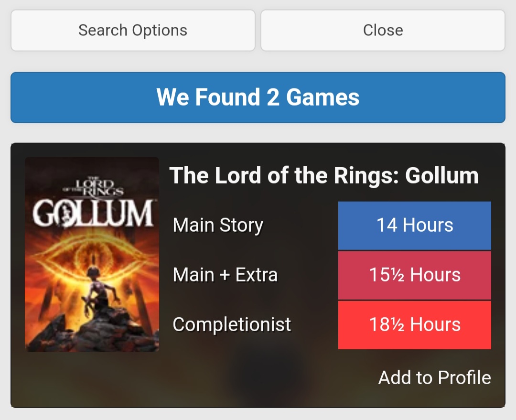The height and width of the screenshot is (420, 516).
Task: Click the Main Story label
Action: [218, 225]
